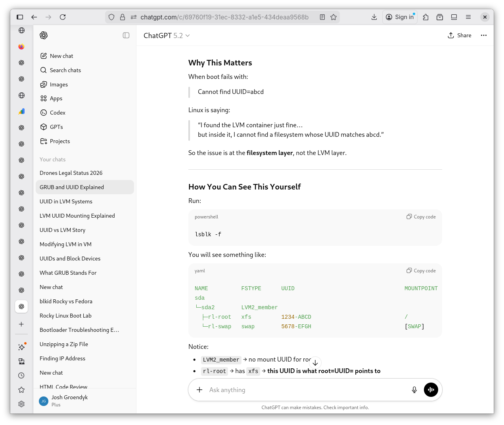This screenshot has height=425, width=504.
Task: Select Search chats in sidebar
Action: [x=65, y=70]
